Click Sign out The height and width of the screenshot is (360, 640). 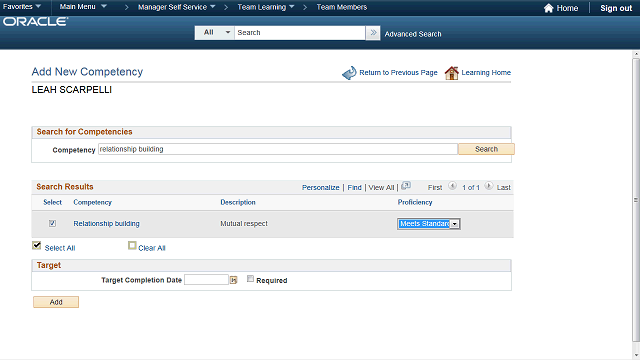point(616,8)
